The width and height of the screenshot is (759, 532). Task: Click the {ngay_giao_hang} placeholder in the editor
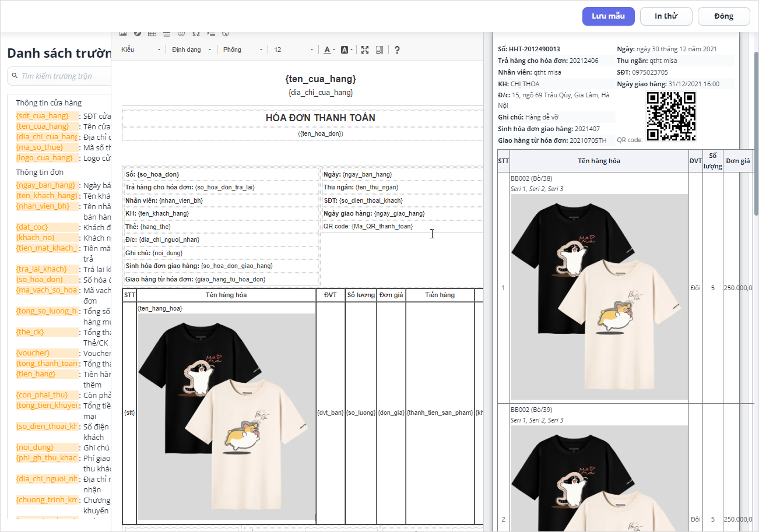coord(399,213)
